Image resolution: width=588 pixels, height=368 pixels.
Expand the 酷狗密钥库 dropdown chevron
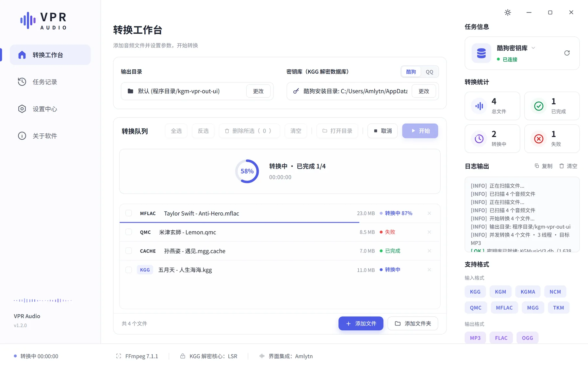coord(533,48)
